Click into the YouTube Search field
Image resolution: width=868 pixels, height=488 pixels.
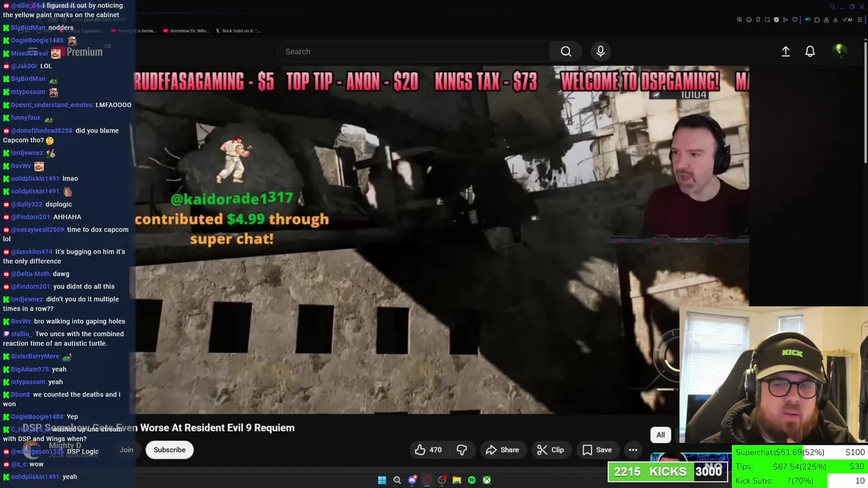click(x=414, y=52)
